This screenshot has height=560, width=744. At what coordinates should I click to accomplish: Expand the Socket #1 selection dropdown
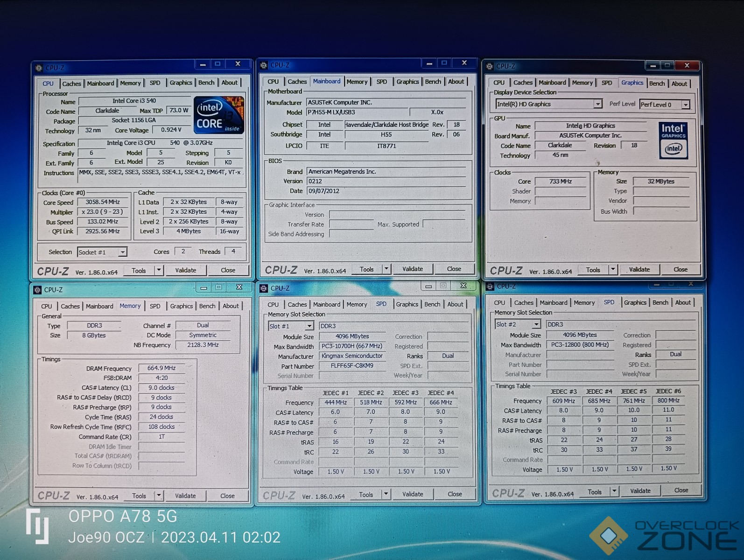coord(122,252)
